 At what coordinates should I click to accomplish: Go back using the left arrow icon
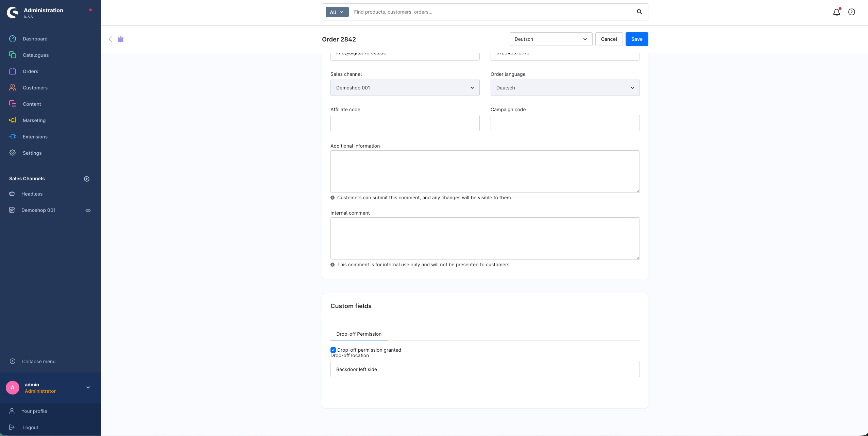tap(110, 39)
